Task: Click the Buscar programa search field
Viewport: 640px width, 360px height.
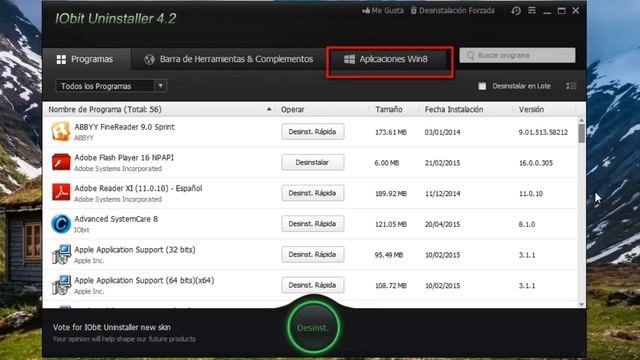Action: click(518, 55)
